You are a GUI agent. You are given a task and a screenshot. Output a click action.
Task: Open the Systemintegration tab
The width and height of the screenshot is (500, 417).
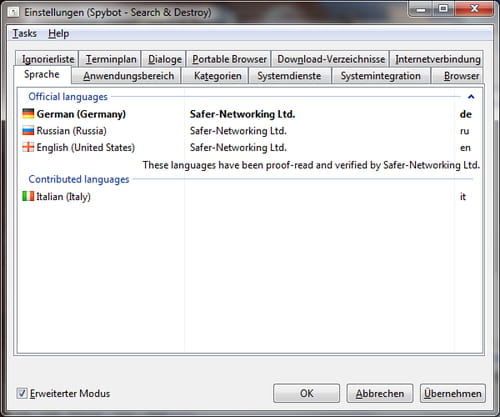tap(380, 76)
